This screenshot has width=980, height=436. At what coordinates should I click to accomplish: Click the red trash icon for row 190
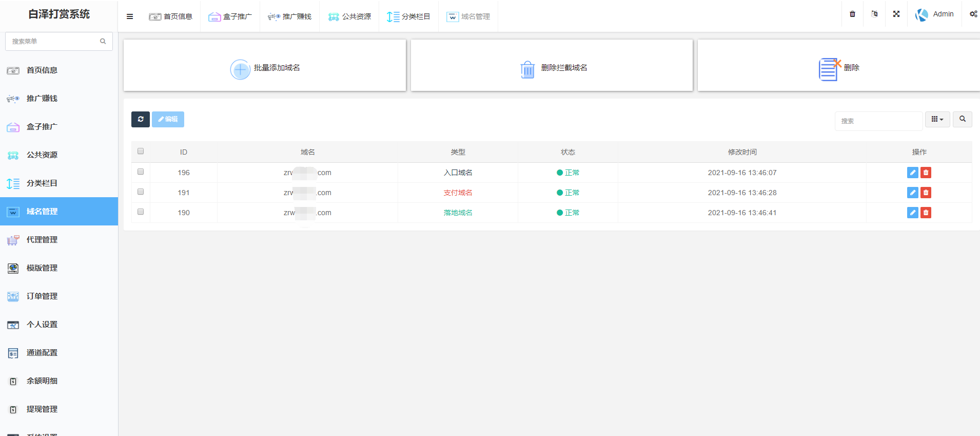(926, 213)
